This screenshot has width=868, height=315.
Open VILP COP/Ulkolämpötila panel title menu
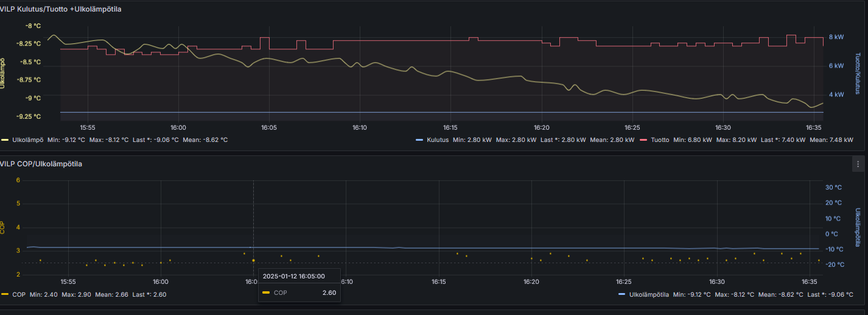coord(41,164)
